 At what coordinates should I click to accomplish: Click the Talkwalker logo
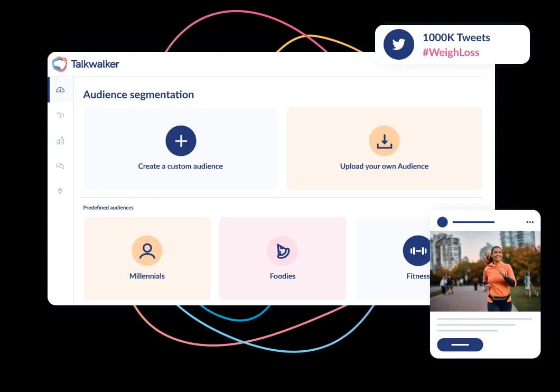point(86,64)
